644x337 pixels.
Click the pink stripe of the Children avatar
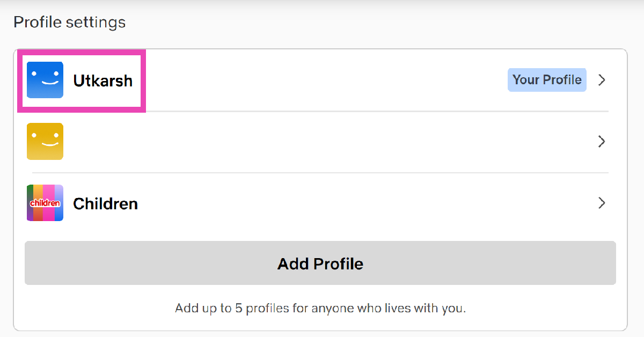point(49,215)
